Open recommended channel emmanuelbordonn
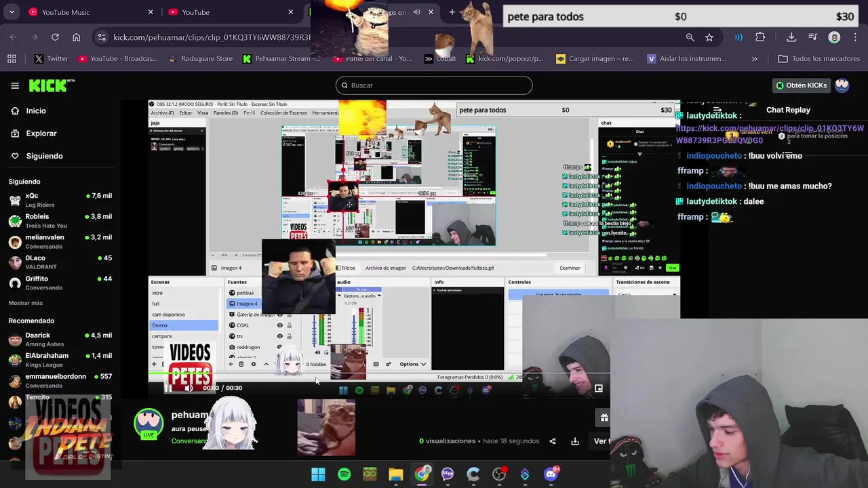Screen dimensions: 868x488 60,381
